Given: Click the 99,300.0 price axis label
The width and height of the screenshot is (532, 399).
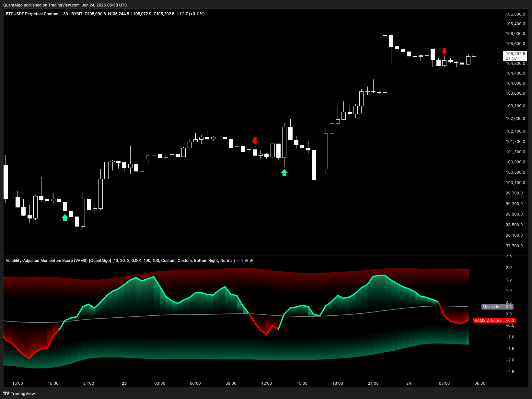Looking at the screenshot, I should [x=514, y=204].
